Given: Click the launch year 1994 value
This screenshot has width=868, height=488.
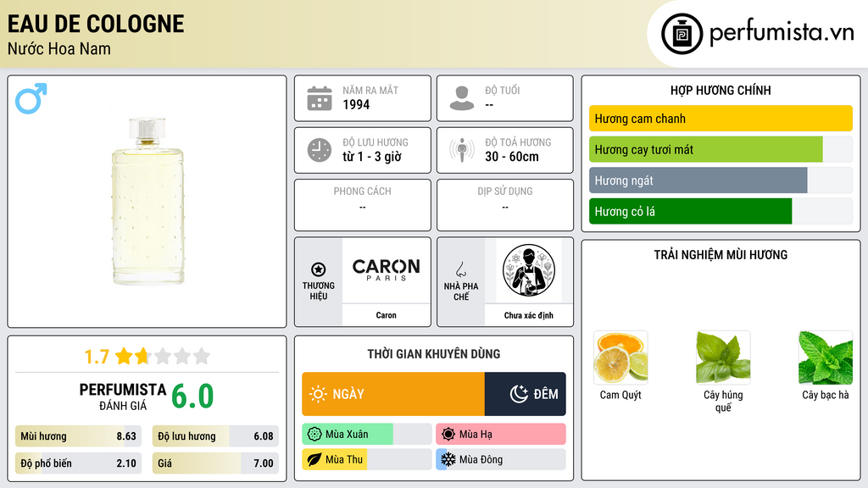Looking at the screenshot, I should click(x=356, y=104).
